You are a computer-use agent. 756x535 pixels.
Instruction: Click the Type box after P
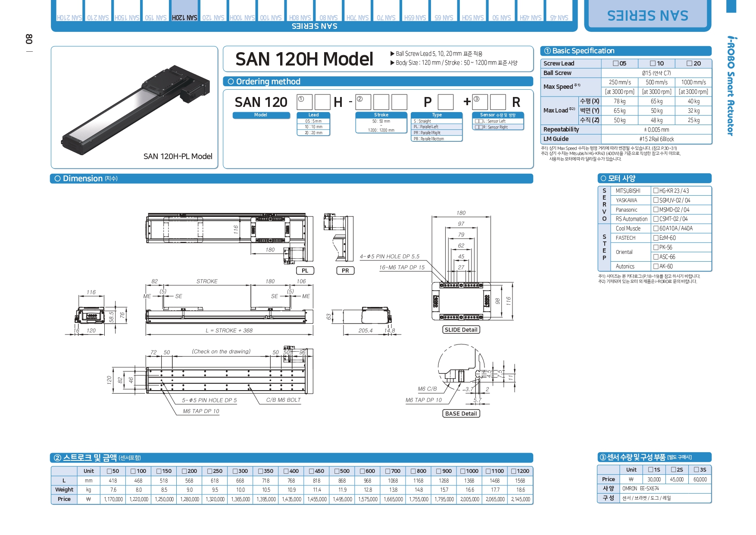click(446, 102)
